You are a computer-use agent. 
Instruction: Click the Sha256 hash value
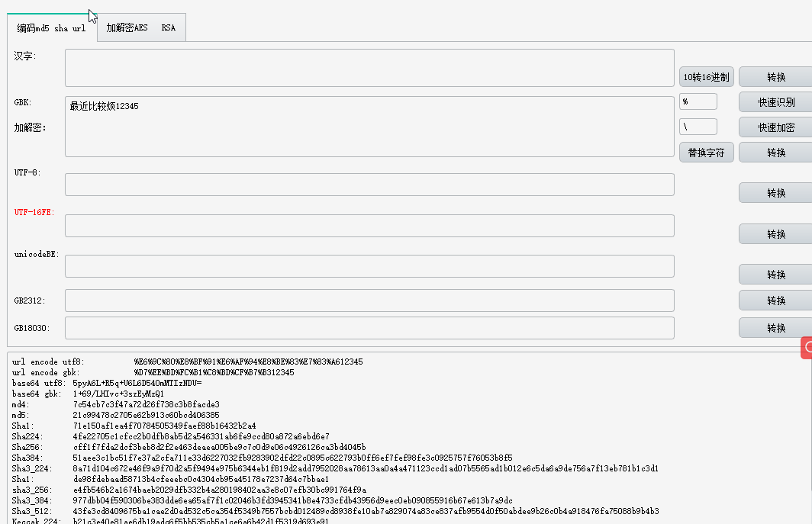coord(219,447)
